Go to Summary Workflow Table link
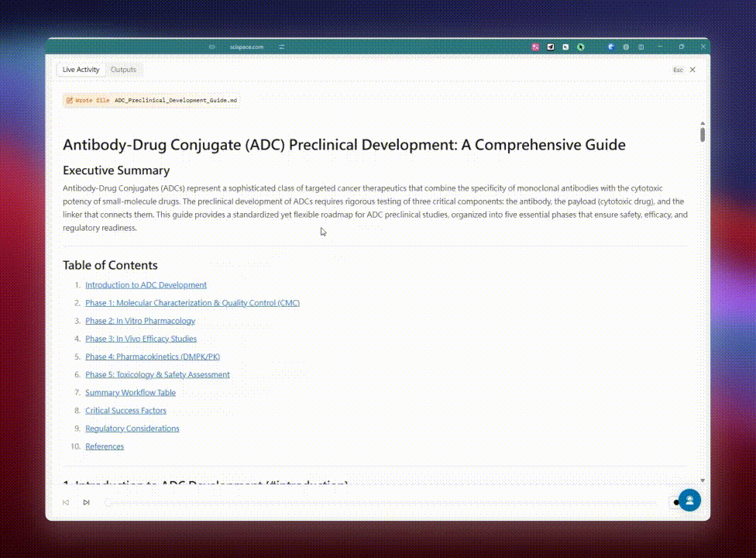 (x=130, y=393)
